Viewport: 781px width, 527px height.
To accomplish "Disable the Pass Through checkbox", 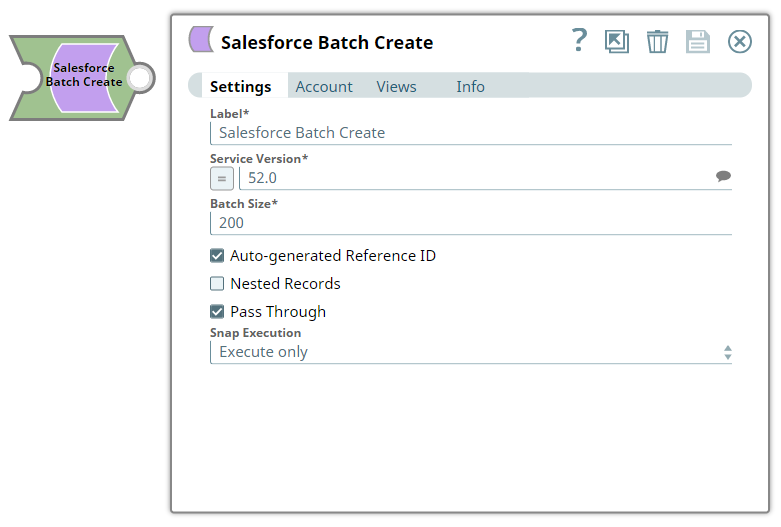I will pos(217,312).
